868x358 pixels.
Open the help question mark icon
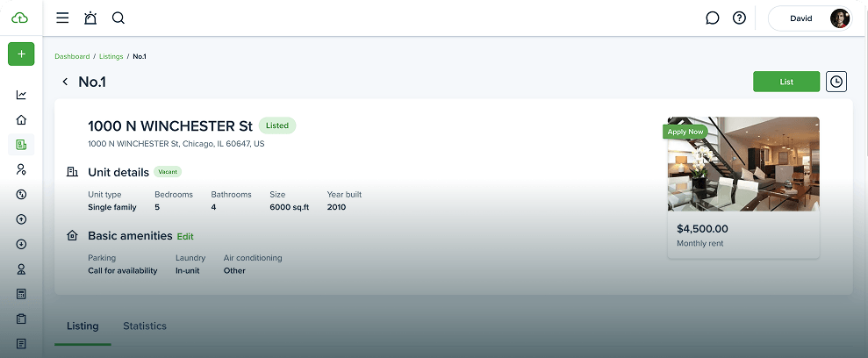pos(739,18)
